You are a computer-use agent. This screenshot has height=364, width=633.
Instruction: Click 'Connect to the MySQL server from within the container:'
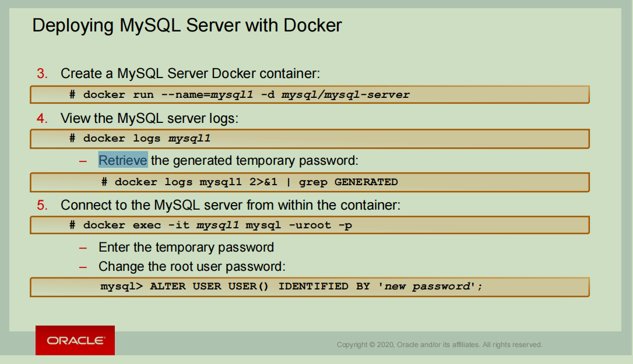[x=230, y=205]
